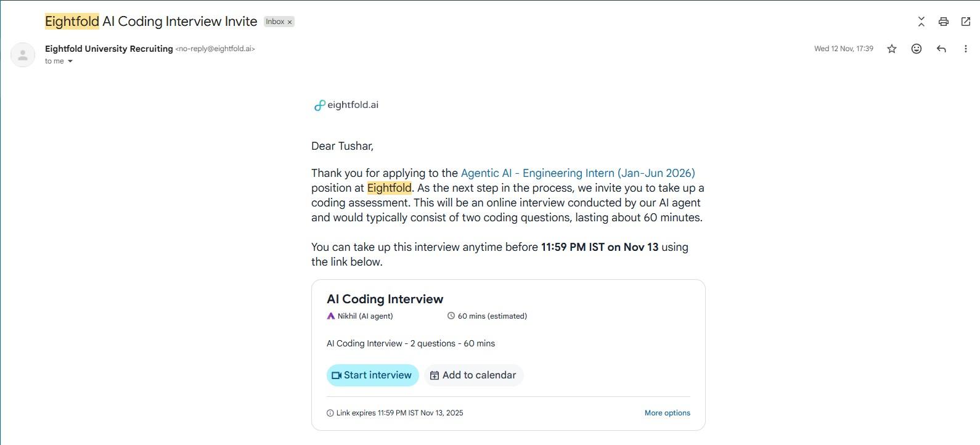Add an emoji reaction to the email

coord(916,49)
